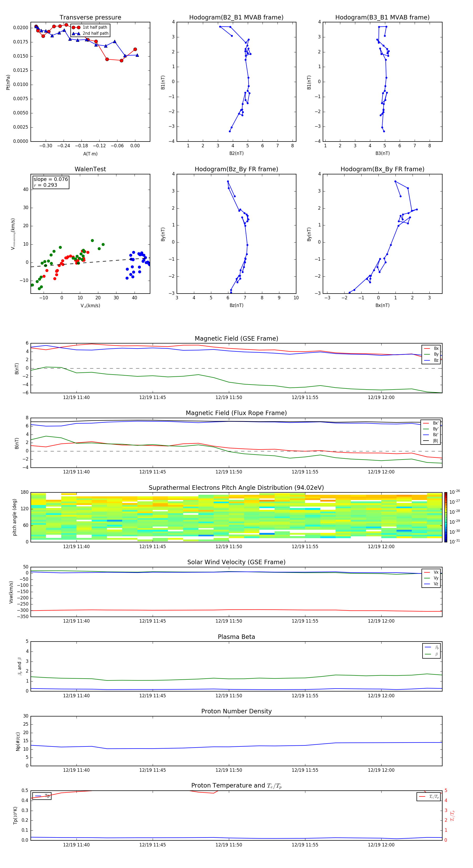Click the "Transverse pressure" plot title
The width and height of the screenshot is (473, 868).
(90, 17)
